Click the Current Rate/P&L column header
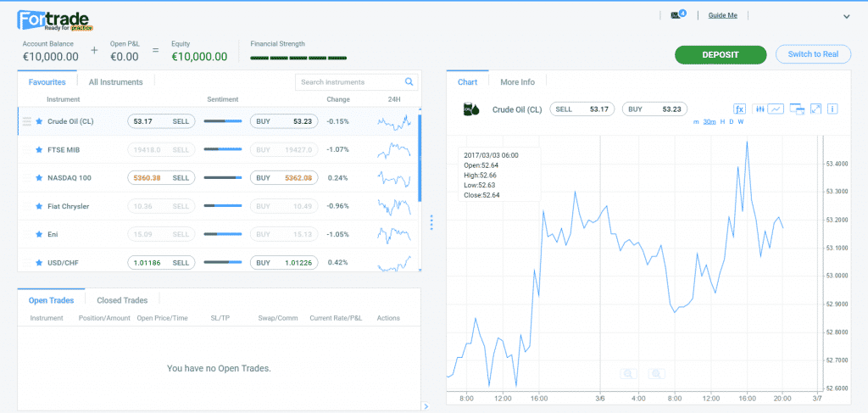 point(336,318)
